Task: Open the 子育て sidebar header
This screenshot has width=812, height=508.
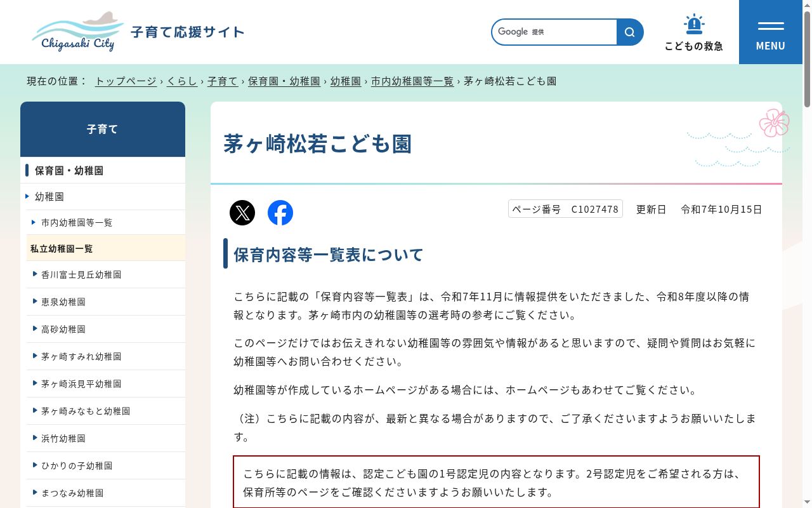Action: click(x=103, y=129)
